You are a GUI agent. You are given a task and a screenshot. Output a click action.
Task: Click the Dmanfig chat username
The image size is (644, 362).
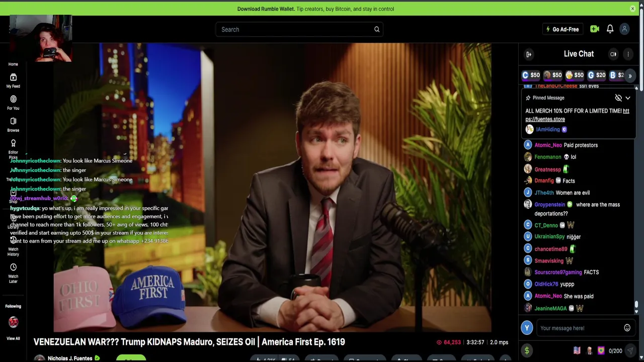click(x=544, y=180)
